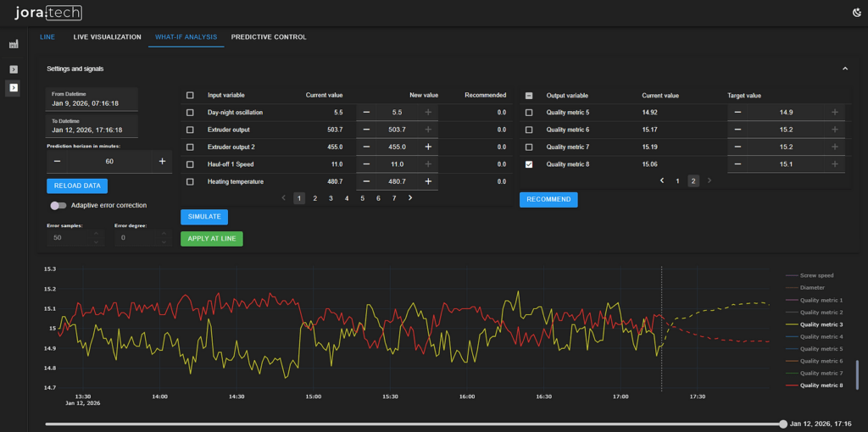Screen dimensions: 868x432
Task: Collapse the Settings and signals panel
Action: pos(845,69)
